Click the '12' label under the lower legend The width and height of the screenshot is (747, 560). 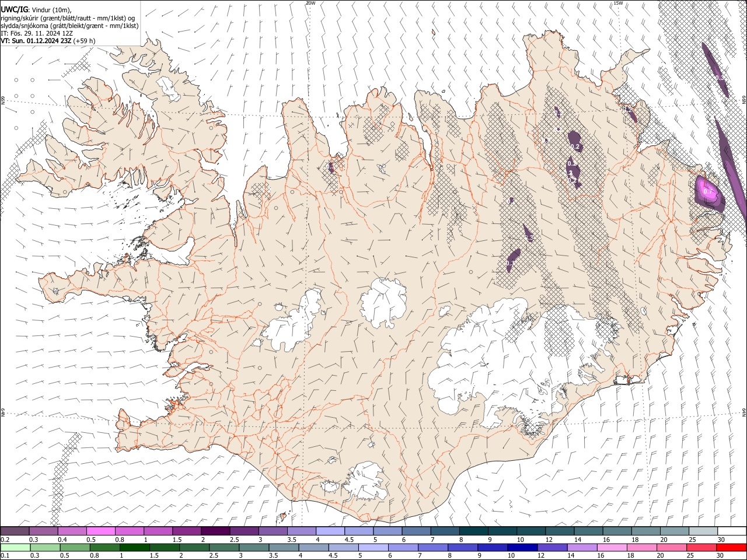pyautogui.click(x=542, y=555)
